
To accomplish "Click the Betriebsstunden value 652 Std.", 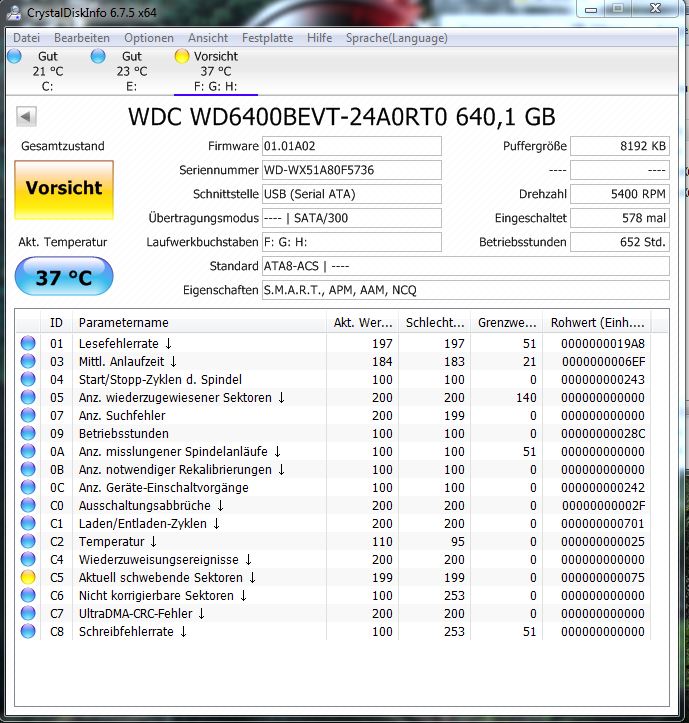I will tap(620, 242).
